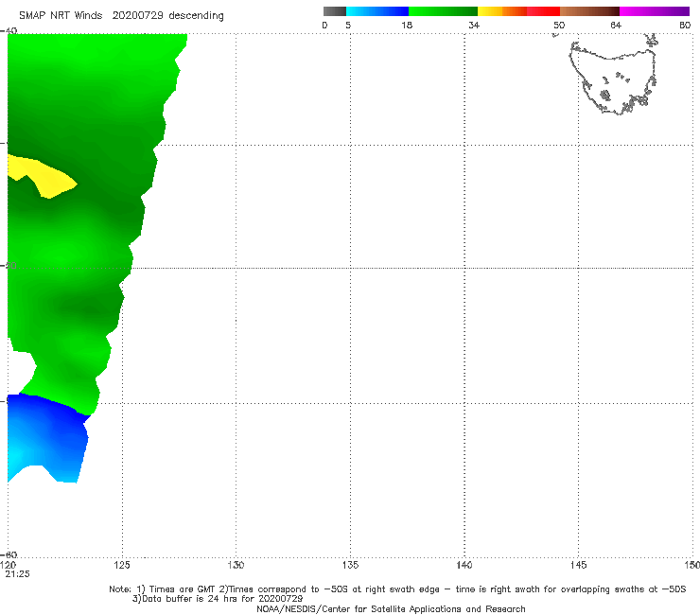Click the longitude label '135'
Screen dimensions: 700x615
[350, 566]
